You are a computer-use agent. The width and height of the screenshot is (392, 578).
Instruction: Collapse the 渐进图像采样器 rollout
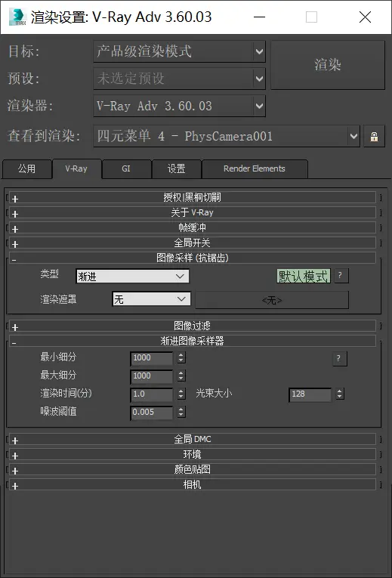[x=193, y=341]
